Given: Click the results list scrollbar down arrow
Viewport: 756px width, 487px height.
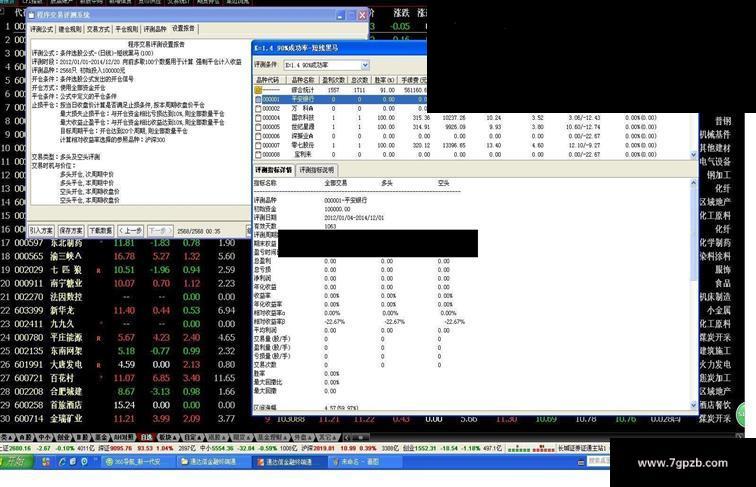Looking at the screenshot, I should click(694, 155).
